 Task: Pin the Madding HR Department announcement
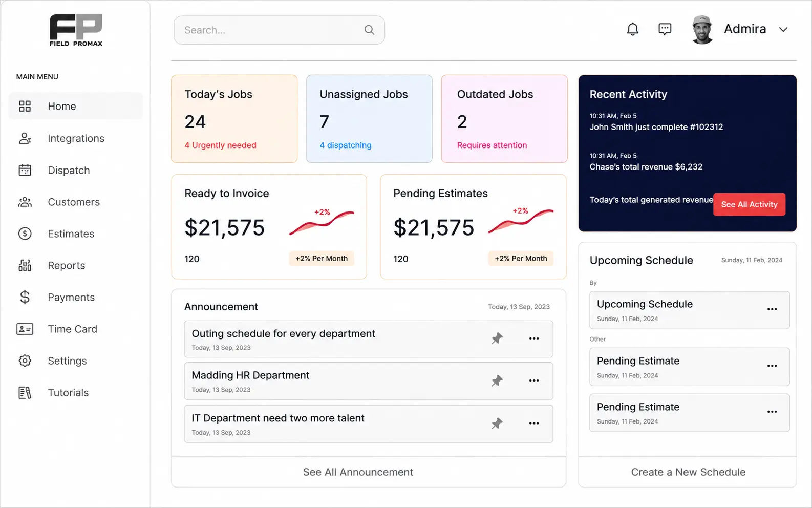click(497, 380)
